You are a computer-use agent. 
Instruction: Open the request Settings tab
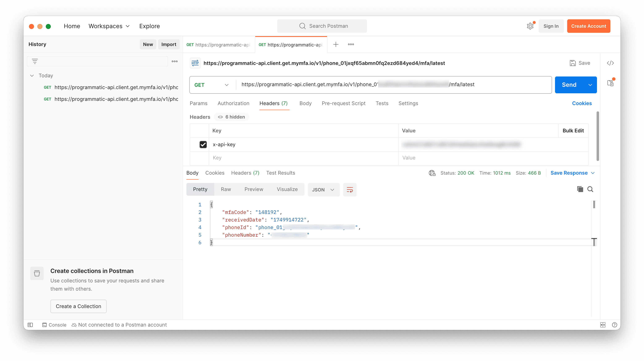408,103
